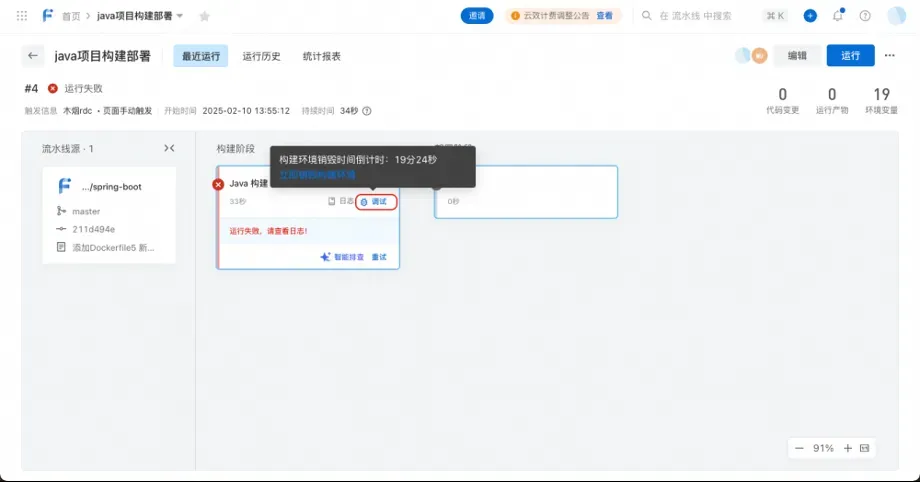Click the master branch entry
The width and height of the screenshot is (920, 482).
[x=86, y=211]
